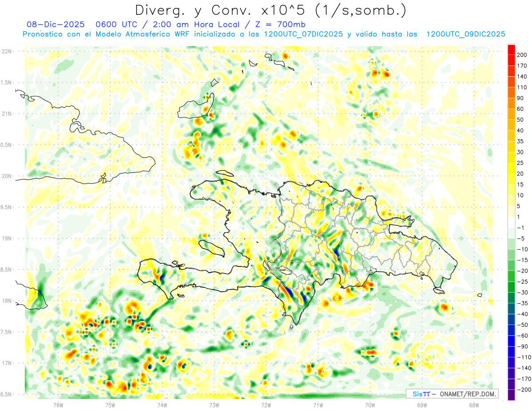Click the top red segment of the color scale
Screen dimensions: 532x411
[512, 50]
